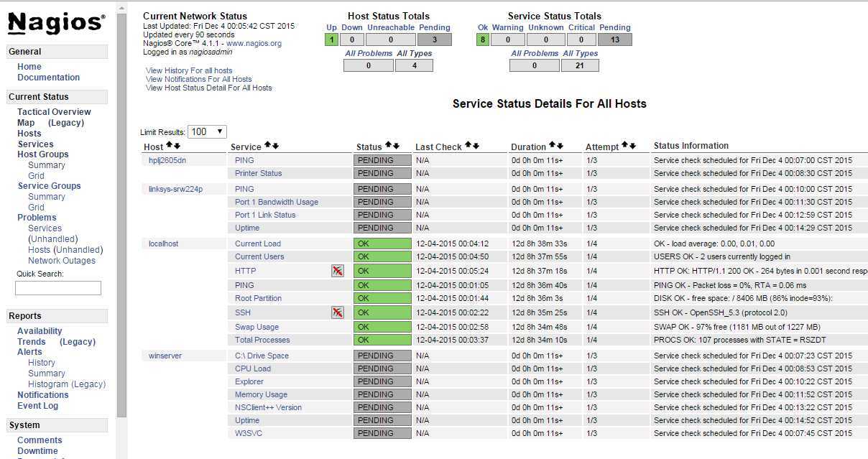The height and width of the screenshot is (459, 868).
Task: Open Home in the General menu
Action: click(x=29, y=67)
